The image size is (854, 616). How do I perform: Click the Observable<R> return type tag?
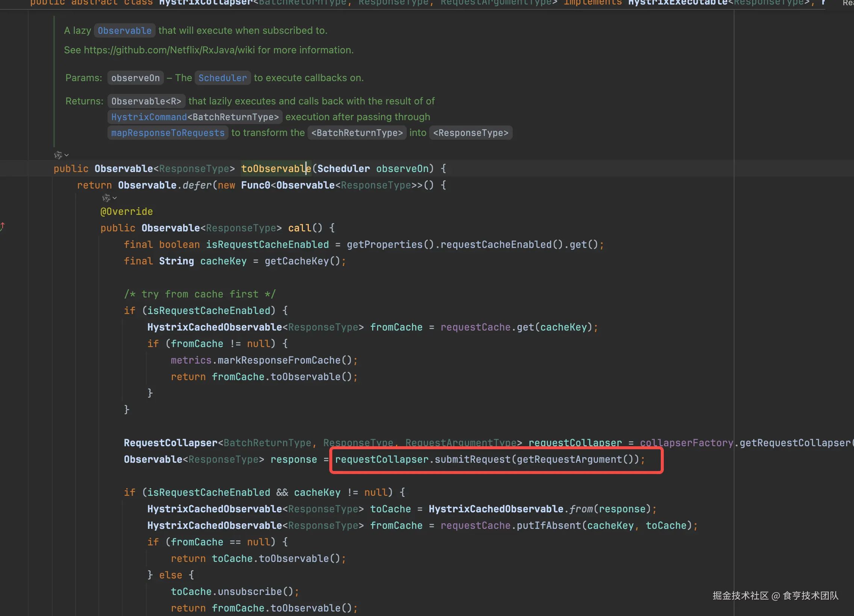(x=146, y=101)
